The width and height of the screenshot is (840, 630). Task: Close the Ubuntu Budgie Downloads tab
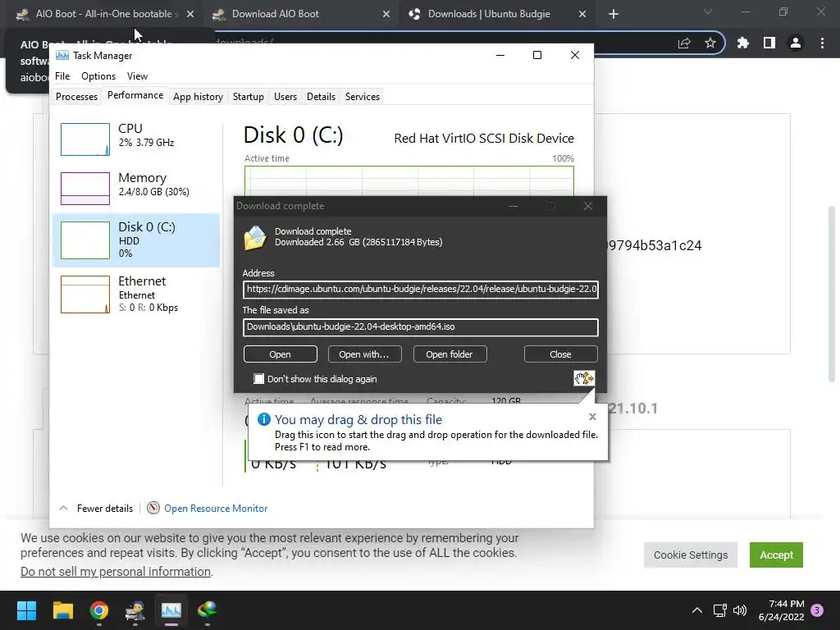click(582, 15)
